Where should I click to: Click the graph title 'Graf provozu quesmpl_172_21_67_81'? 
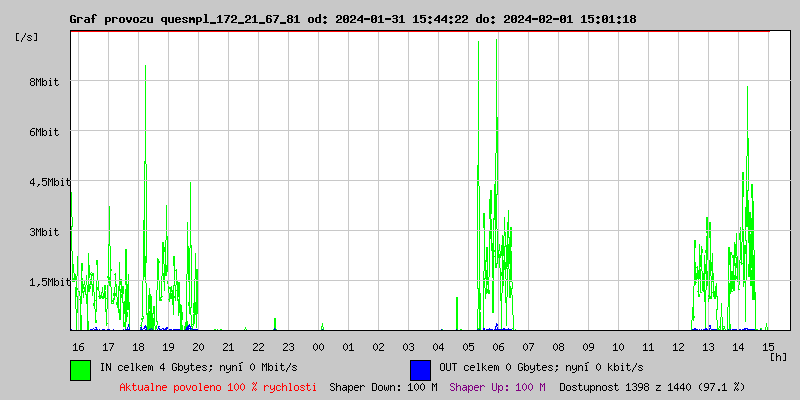pos(191,19)
